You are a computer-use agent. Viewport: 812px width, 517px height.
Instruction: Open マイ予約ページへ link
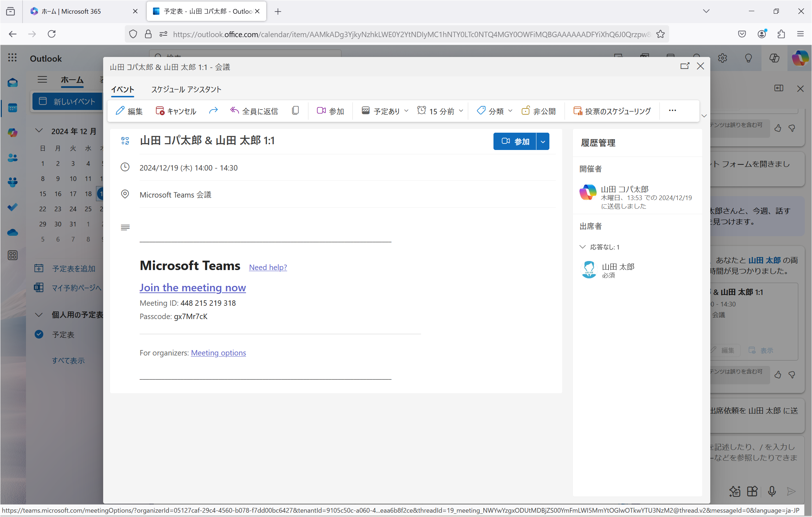76,288
